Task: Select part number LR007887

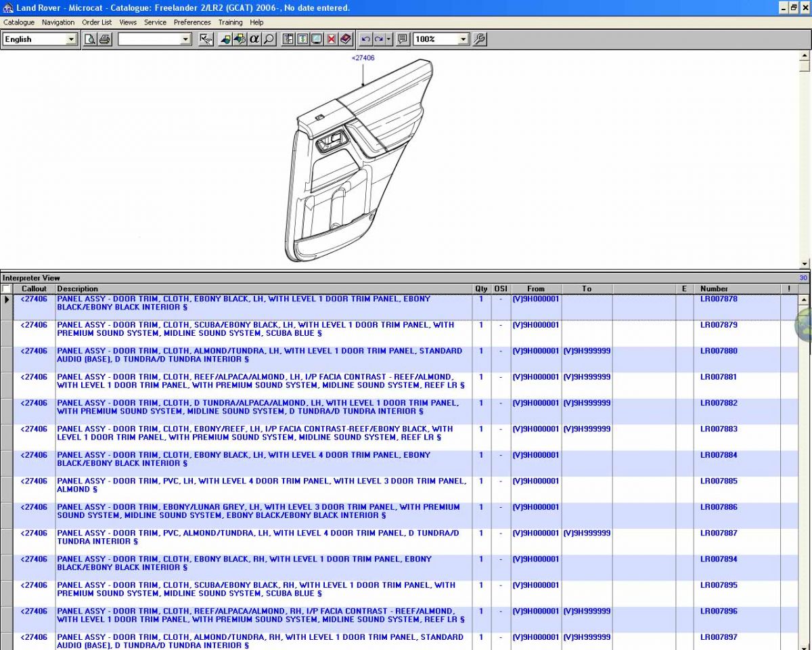Action: click(719, 533)
